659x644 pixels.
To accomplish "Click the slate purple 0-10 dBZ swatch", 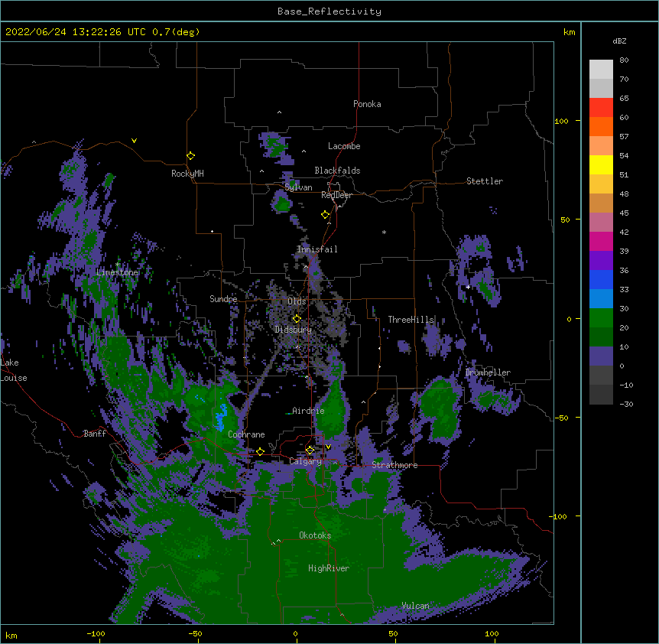I will coord(601,356).
